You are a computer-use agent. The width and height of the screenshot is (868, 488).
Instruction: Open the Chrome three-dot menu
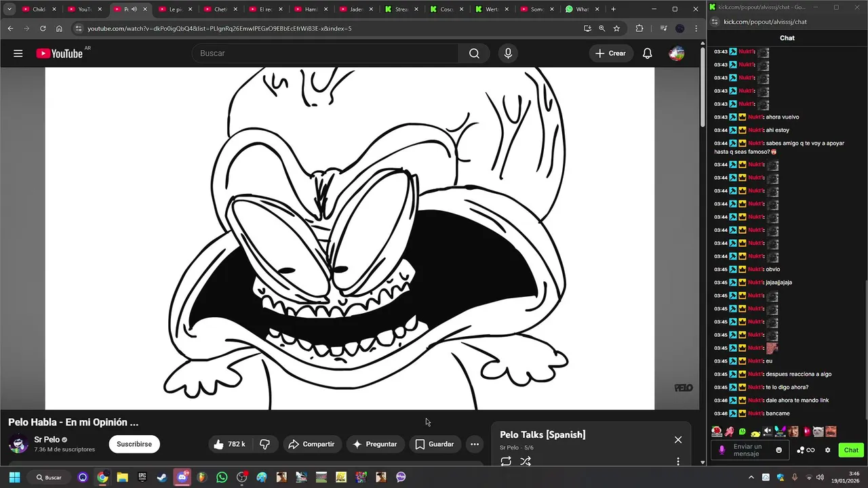696,28
